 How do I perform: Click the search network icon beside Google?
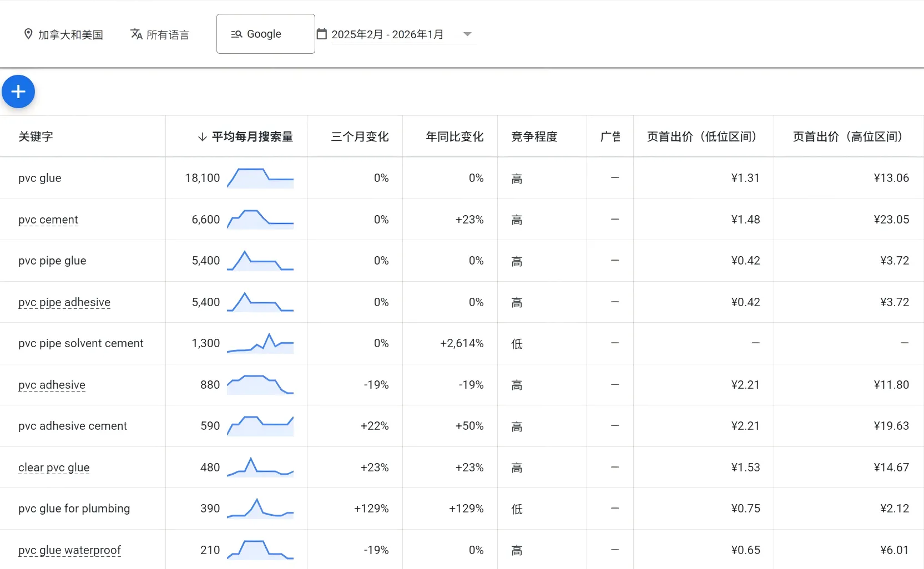coord(236,34)
